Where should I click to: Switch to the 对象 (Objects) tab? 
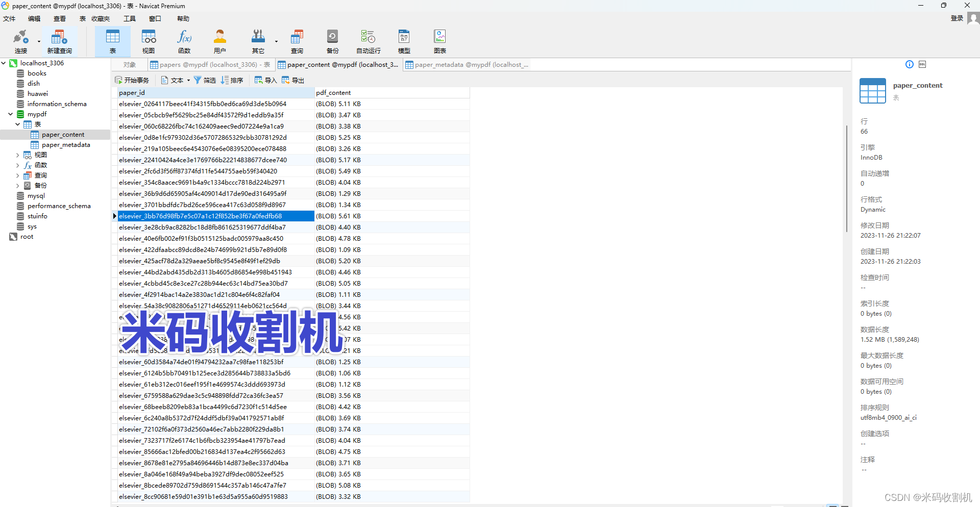130,65
